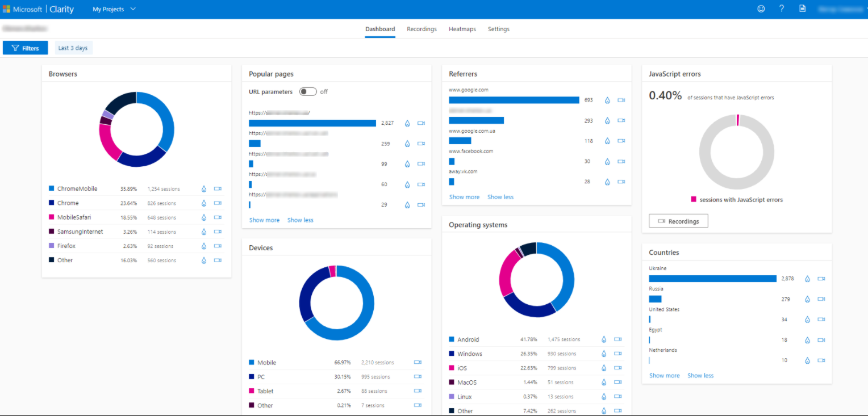Viewport: 868px width, 416px height.
Task: Toggle the URL parameters switch
Action: 308,92
